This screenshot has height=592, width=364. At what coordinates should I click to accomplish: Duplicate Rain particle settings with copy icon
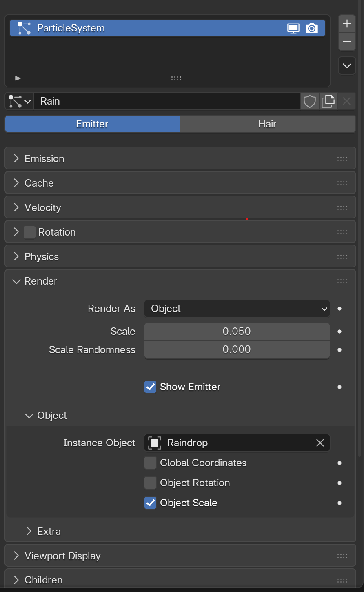tap(328, 101)
